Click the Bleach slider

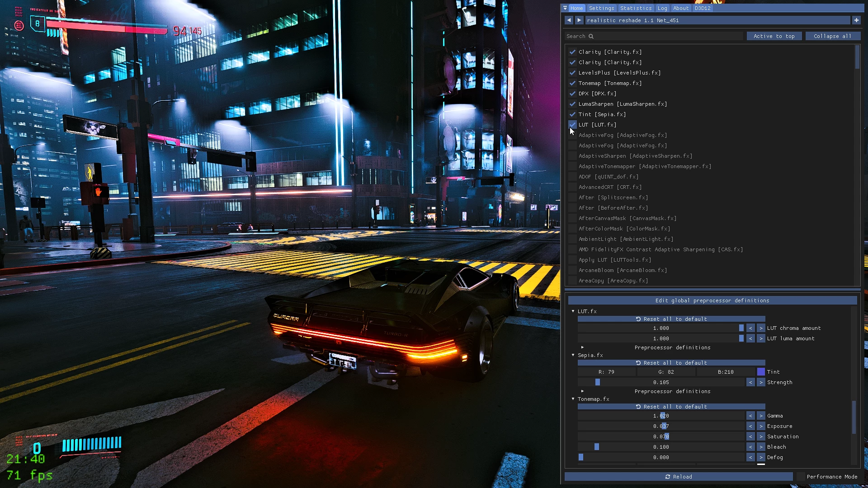point(661,447)
